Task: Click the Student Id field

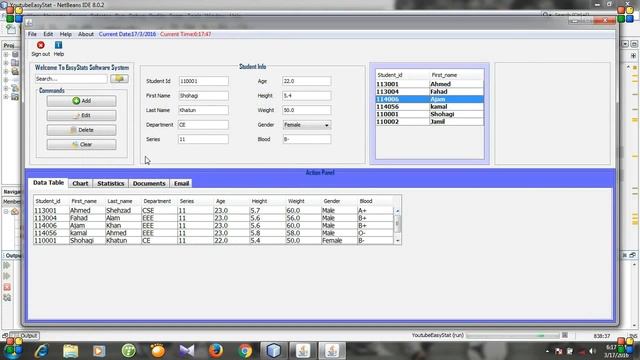Action: (203, 81)
